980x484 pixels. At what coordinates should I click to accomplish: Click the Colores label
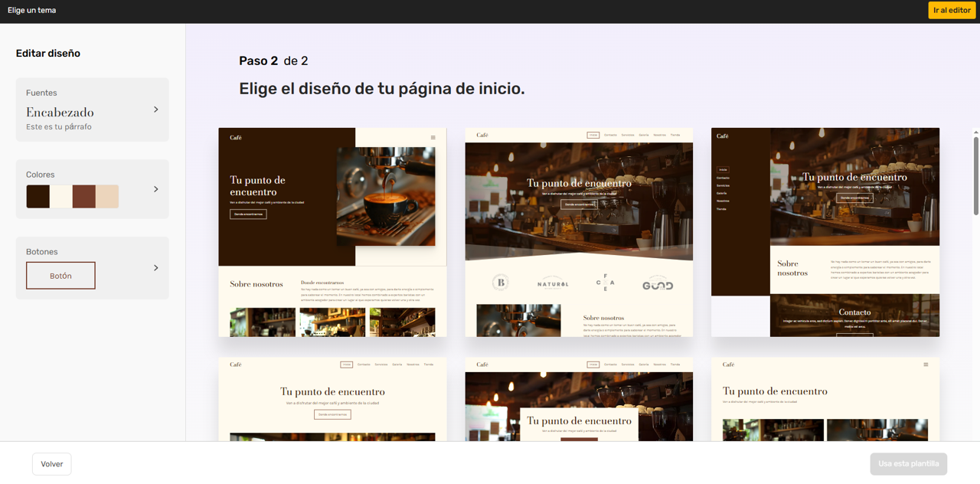pos(41,175)
